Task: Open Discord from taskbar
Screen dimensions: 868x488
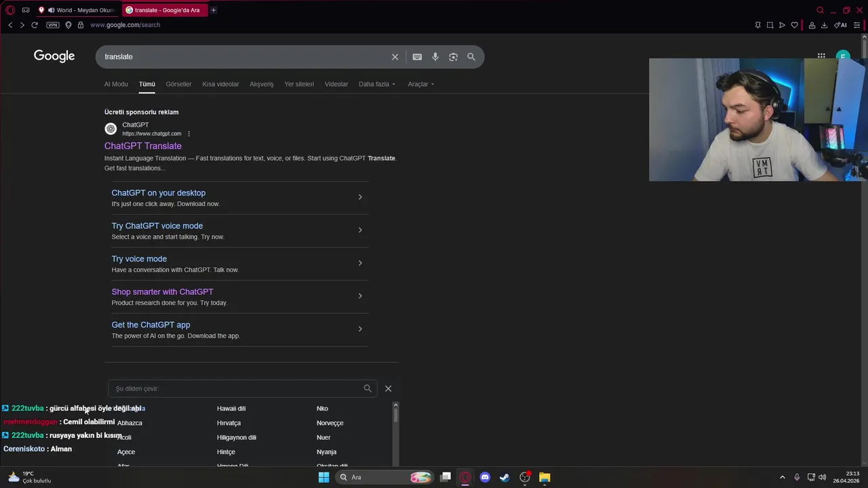Action: coord(485,477)
